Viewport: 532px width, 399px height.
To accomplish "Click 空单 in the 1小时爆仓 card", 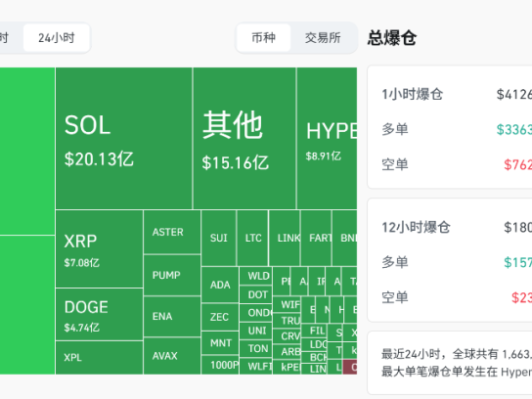I will (x=394, y=164).
